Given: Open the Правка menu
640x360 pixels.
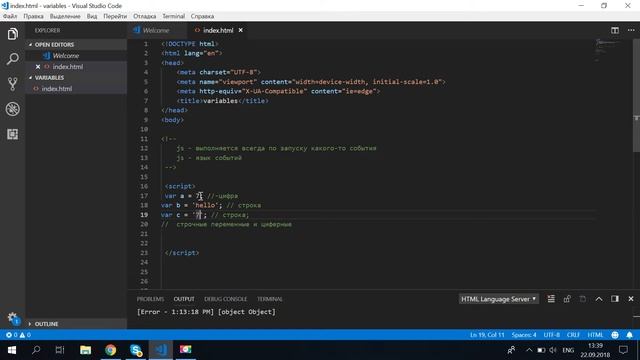Looking at the screenshot, I should (33, 16).
